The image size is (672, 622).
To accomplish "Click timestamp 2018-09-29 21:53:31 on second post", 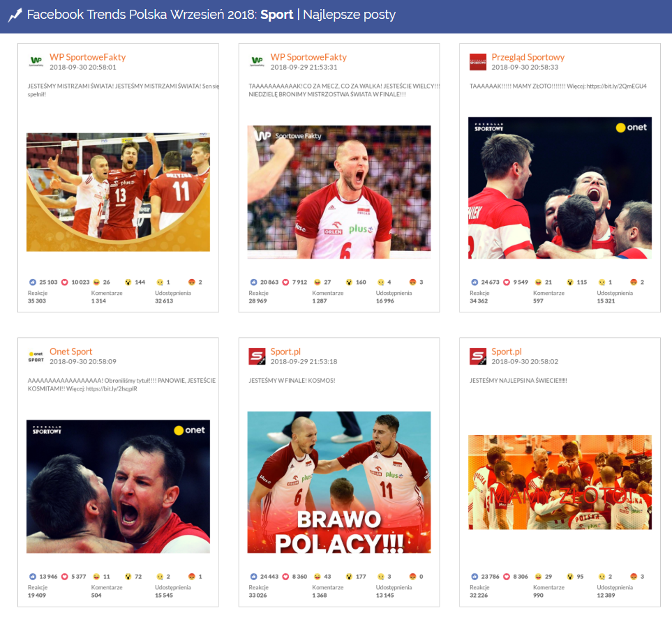I will point(304,68).
